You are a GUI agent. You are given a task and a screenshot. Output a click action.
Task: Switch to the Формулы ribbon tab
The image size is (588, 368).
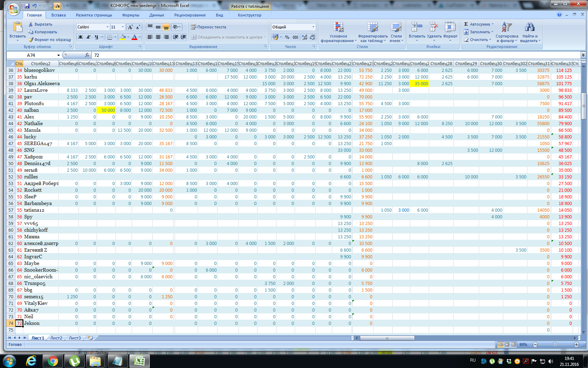(x=131, y=15)
